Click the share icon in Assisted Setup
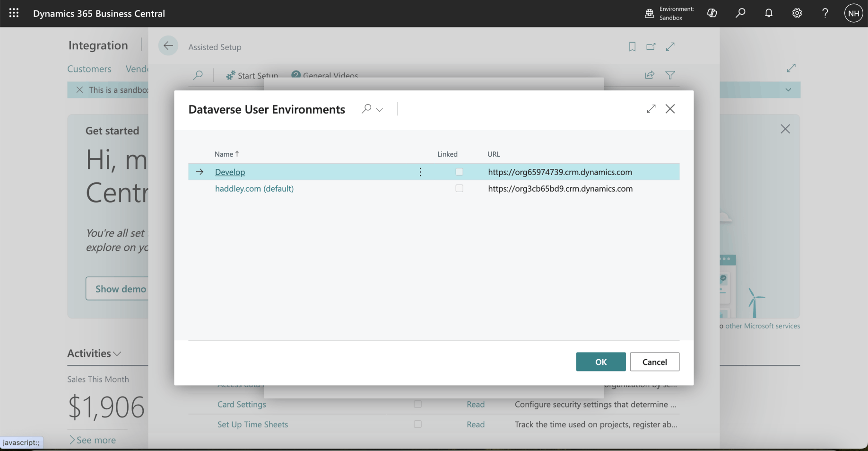 [x=650, y=75]
